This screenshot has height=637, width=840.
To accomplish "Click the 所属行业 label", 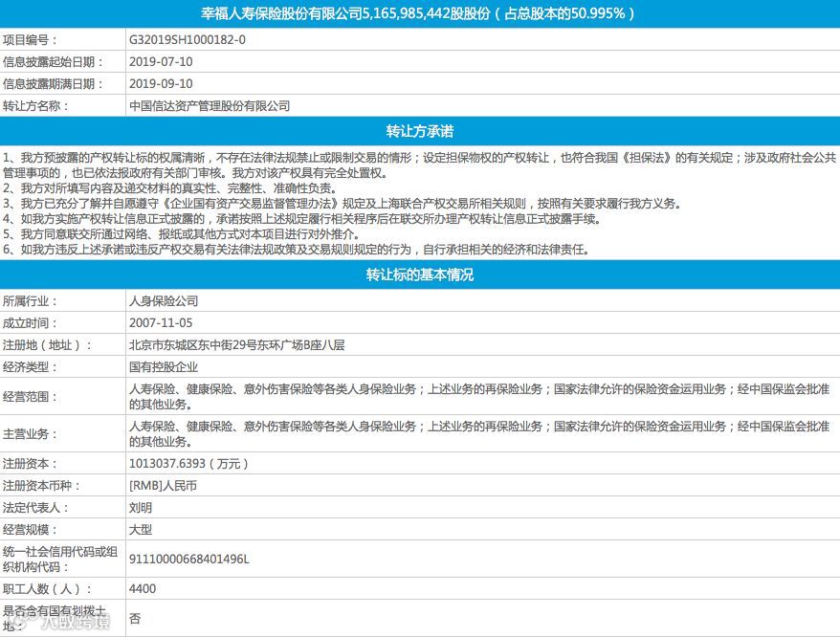I will pyautogui.click(x=30, y=301).
